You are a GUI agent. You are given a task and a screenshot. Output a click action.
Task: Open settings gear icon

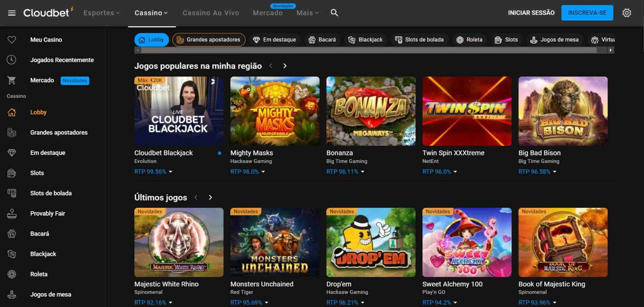(x=627, y=13)
